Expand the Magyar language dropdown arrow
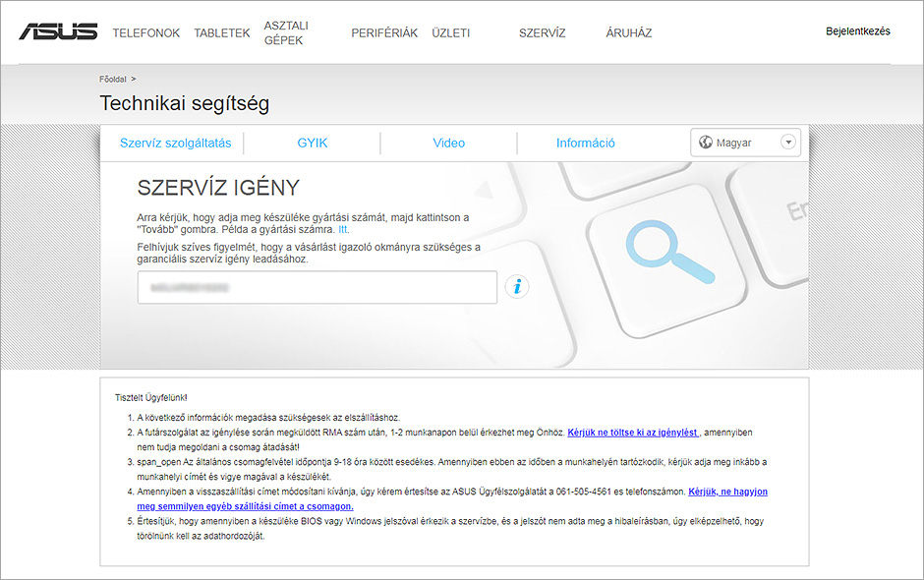 (x=788, y=143)
